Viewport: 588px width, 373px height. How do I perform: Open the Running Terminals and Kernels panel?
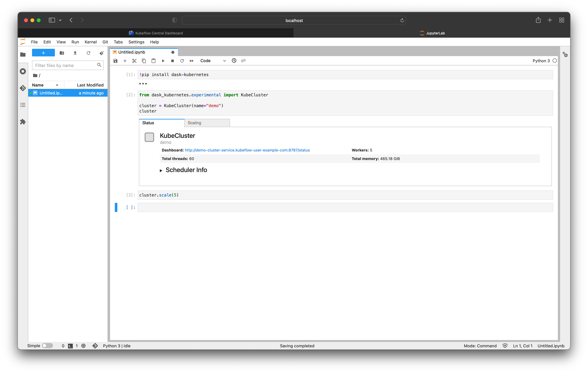tap(23, 71)
